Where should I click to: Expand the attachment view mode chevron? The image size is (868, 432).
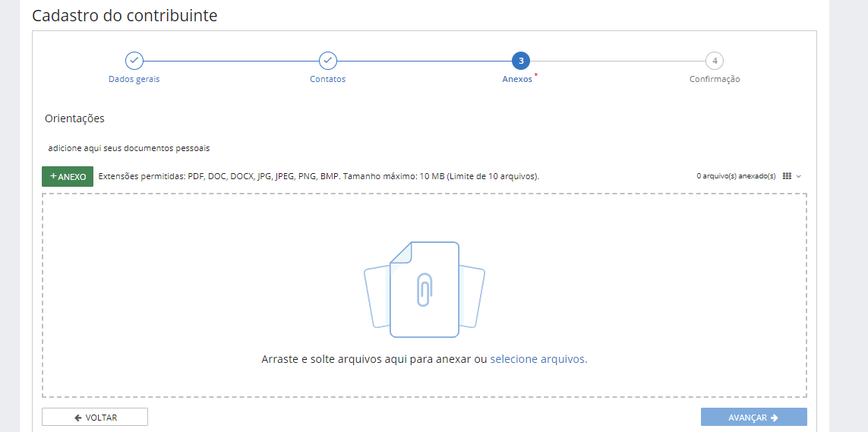pos(798,176)
